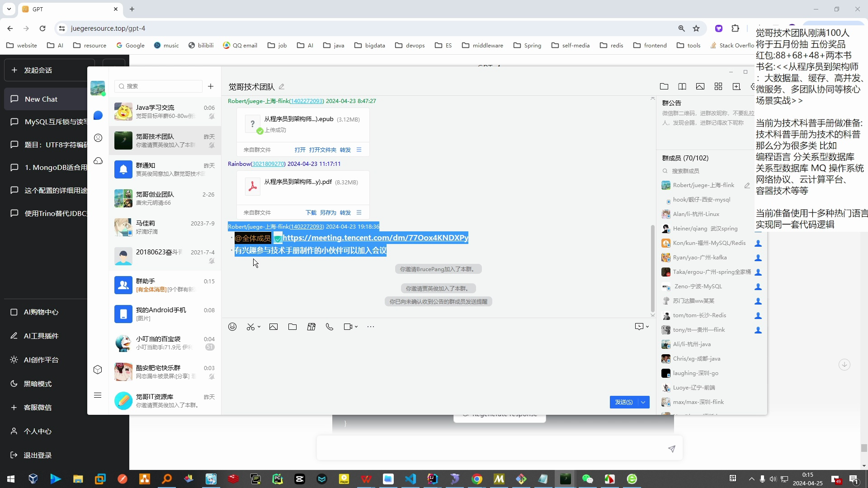Open the bigdata bookmarks folder
The height and width of the screenshot is (488, 868).
pos(370,45)
